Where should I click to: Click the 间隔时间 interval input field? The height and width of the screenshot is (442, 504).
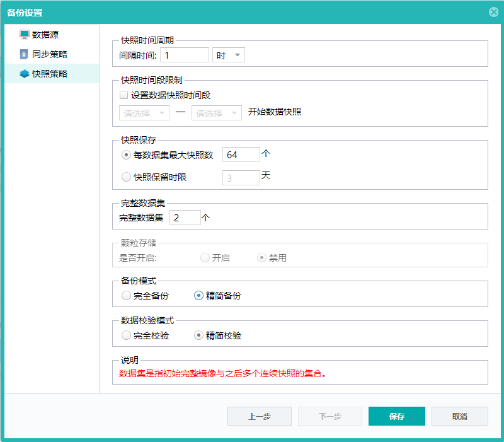184,55
